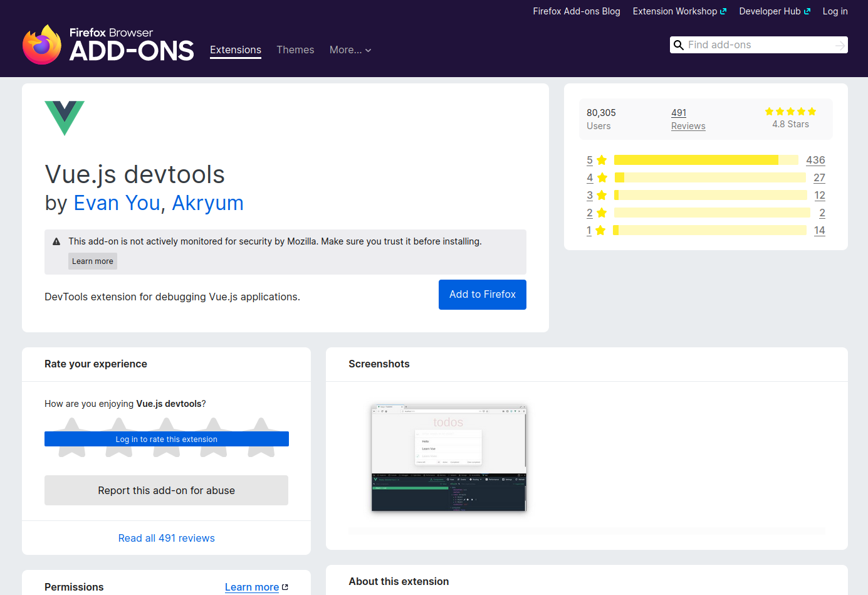
Task: Open the 12 three-star reviews count
Action: point(820,195)
